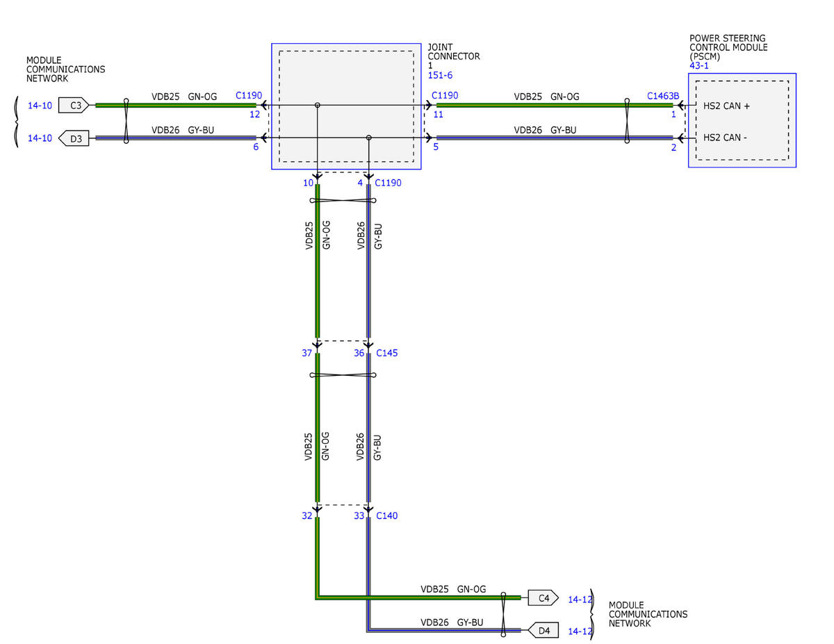Follow the 14-10 link beside C3

pyautogui.click(x=40, y=106)
